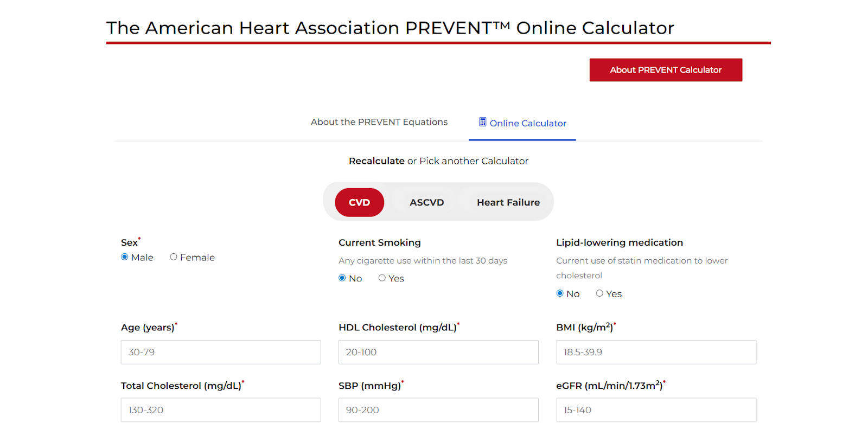The width and height of the screenshot is (868, 423).
Task: Switch to the ASCVD calculator
Action: [x=427, y=202]
